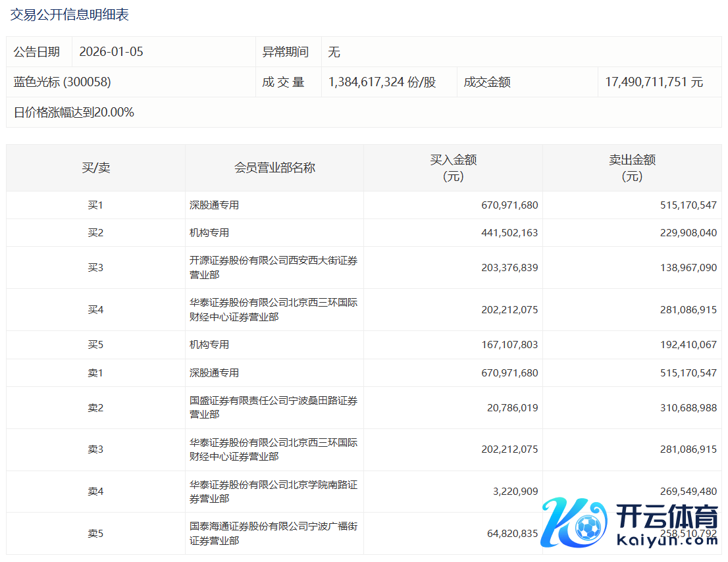Image resolution: width=728 pixels, height=562 pixels.
Task: Click the 买/卖 column header
Action: tap(95, 168)
